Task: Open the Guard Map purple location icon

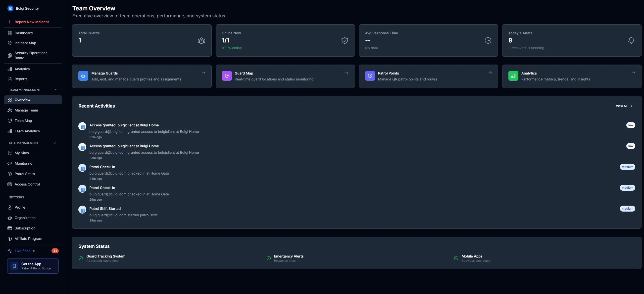Action: 227,76
